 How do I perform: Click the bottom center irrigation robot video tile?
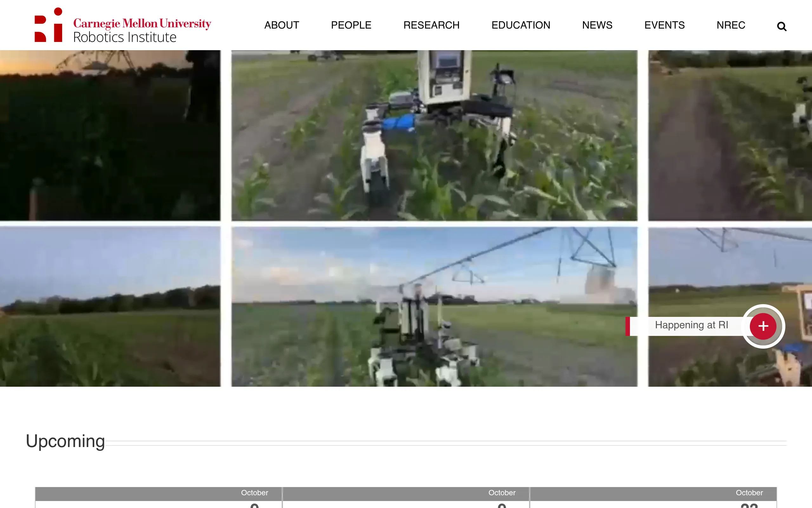point(434,307)
